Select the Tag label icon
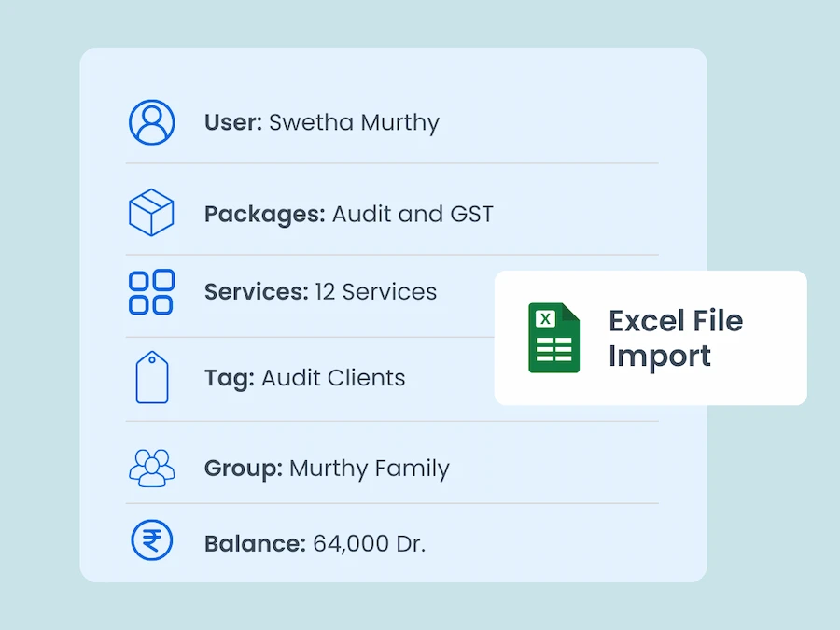The image size is (840, 630). [x=150, y=377]
